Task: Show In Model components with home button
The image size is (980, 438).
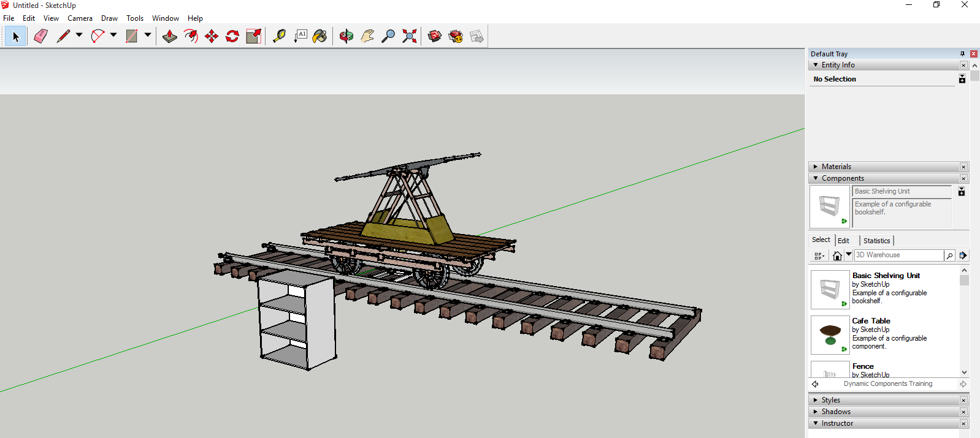Action: [837, 255]
